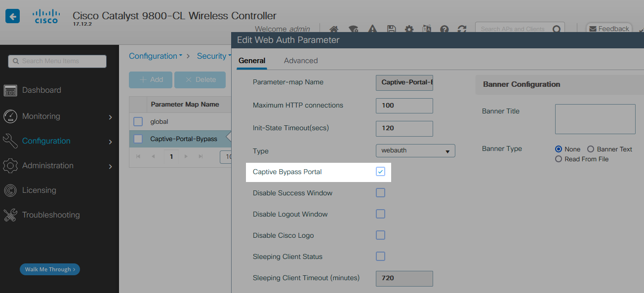Expand the Configuration sidebar chevron

111,141
